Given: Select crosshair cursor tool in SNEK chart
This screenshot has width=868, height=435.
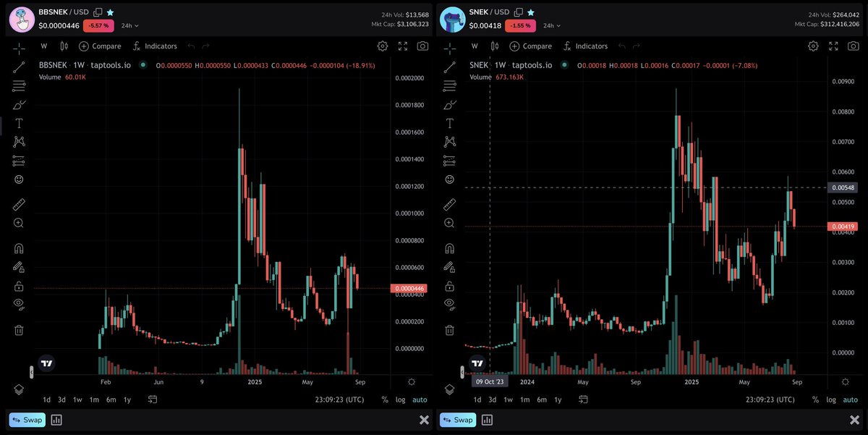Looking at the screenshot, I should point(449,48).
